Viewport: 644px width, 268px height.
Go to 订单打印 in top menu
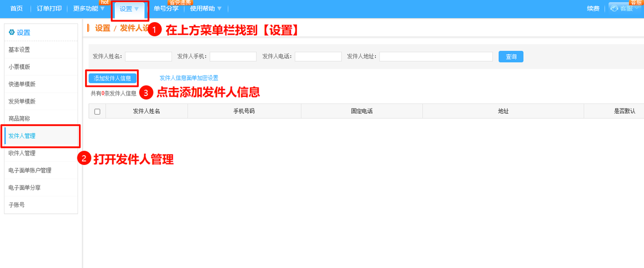point(49,9)
